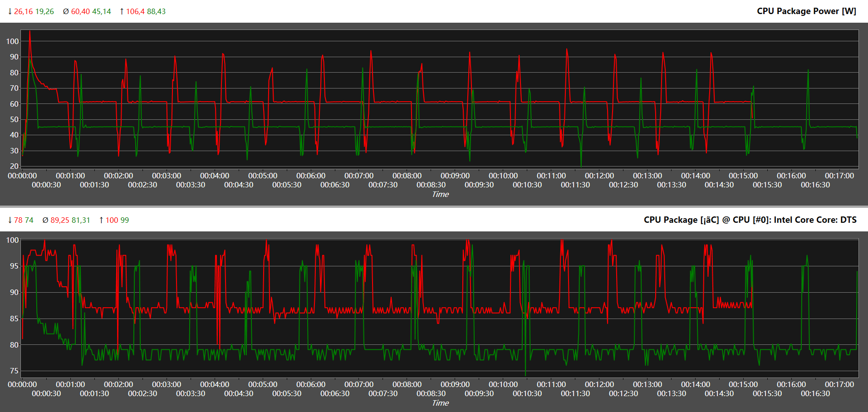Click the CPU Package Power [W] chart title

coord(806,11)
